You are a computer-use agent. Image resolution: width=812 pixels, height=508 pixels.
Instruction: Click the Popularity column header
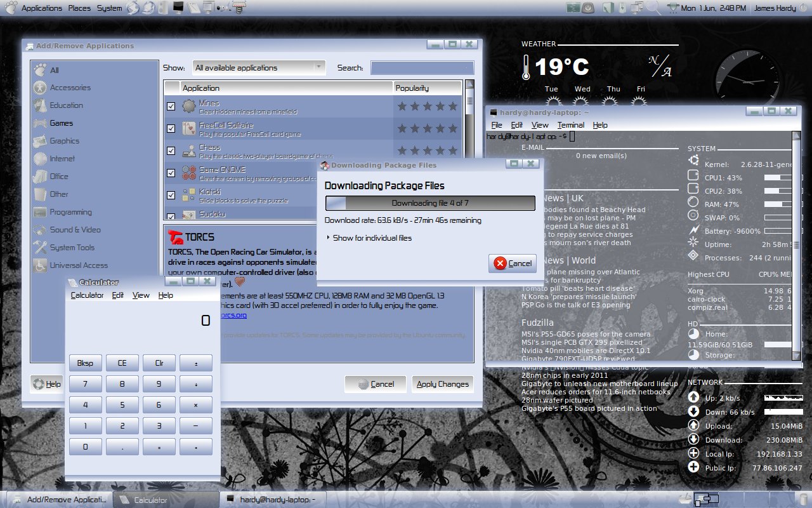(427, 88)
